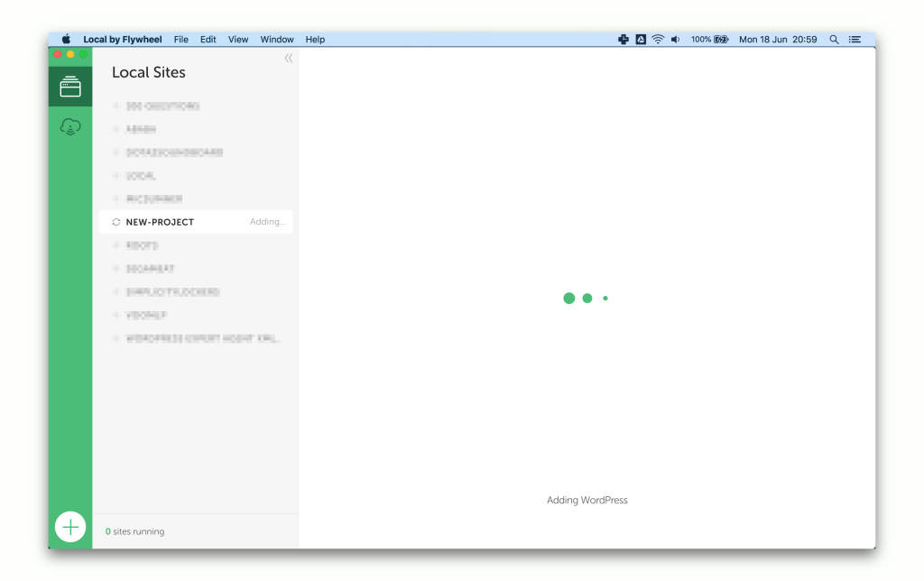The image size is (924, 581).
Task: Open the Edit menu
Action: click(208, 40)
